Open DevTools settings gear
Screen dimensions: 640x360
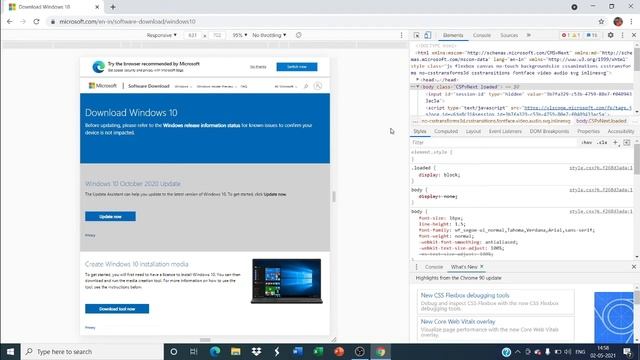pyautogui.click(x=611, y=36)
